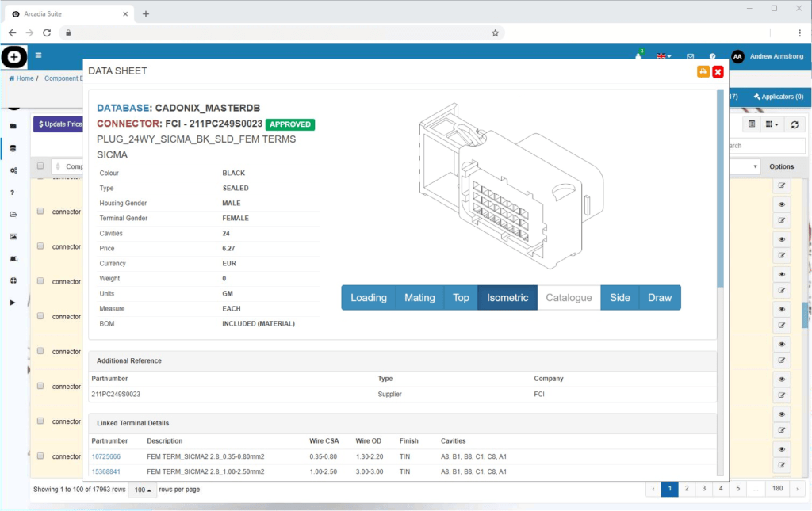Tick the select-all checkbox in the table header
Screen dimensions: 812x511
40,166
